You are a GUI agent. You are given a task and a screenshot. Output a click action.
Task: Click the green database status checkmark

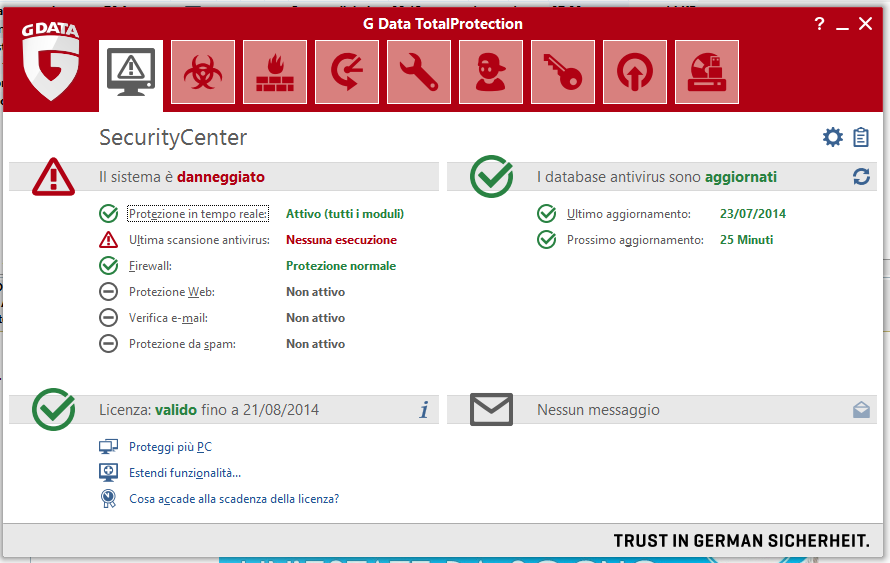(492, 176)
